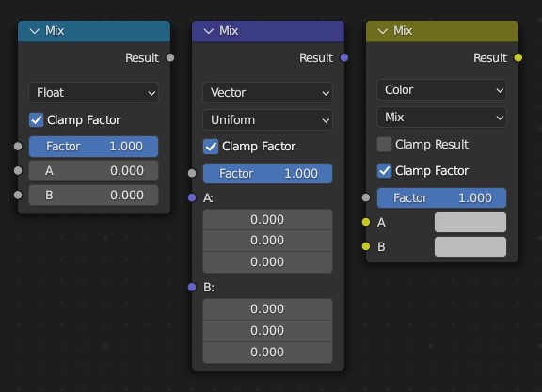This screenshot has width=542, height=392.
Task: Click the purple A input socket of the Vector node
Action: 192,198
